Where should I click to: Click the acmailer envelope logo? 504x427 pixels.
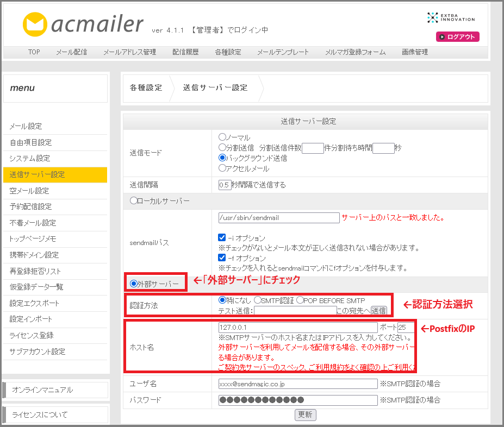[x=36, y=24]
